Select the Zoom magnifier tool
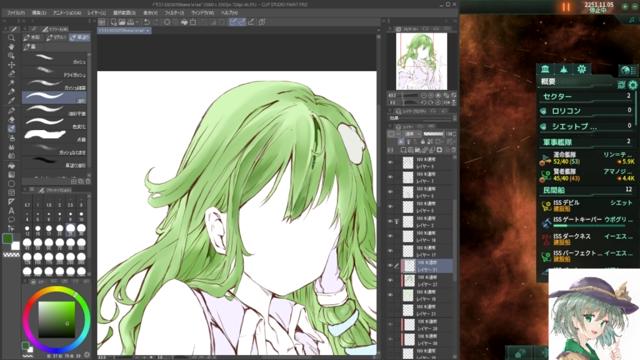The width and height of the screenshot is (640, 360). [x=11, y=38]
